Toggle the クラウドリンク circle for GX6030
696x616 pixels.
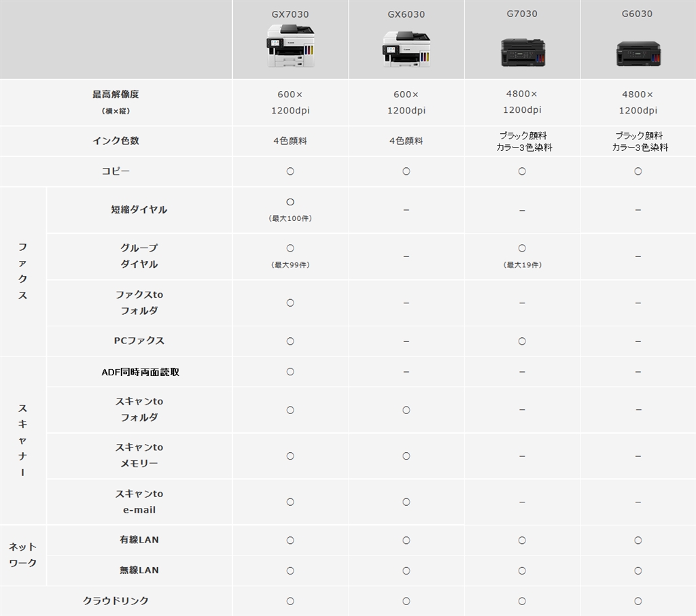click(406, 601)
